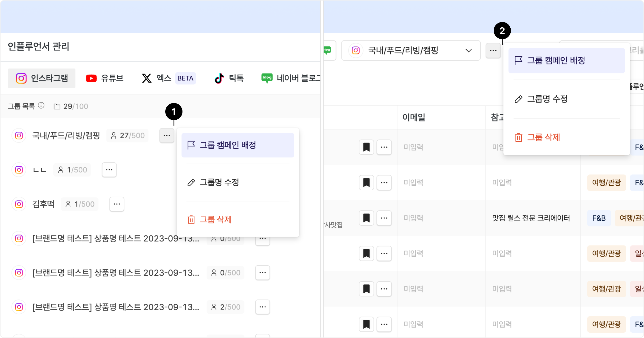
Task: Click the three-dot button beside the group dropdown
Action: click(x=493, y=50)
